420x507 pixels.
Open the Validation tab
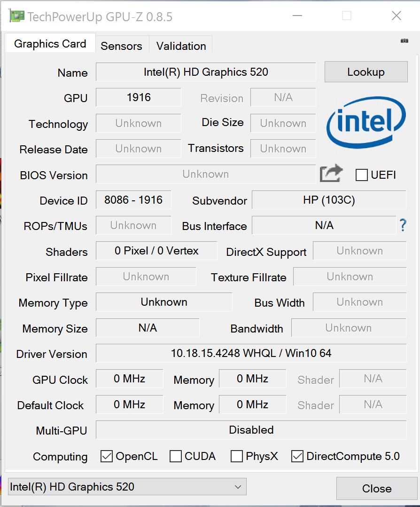click(x=181, y=46)
